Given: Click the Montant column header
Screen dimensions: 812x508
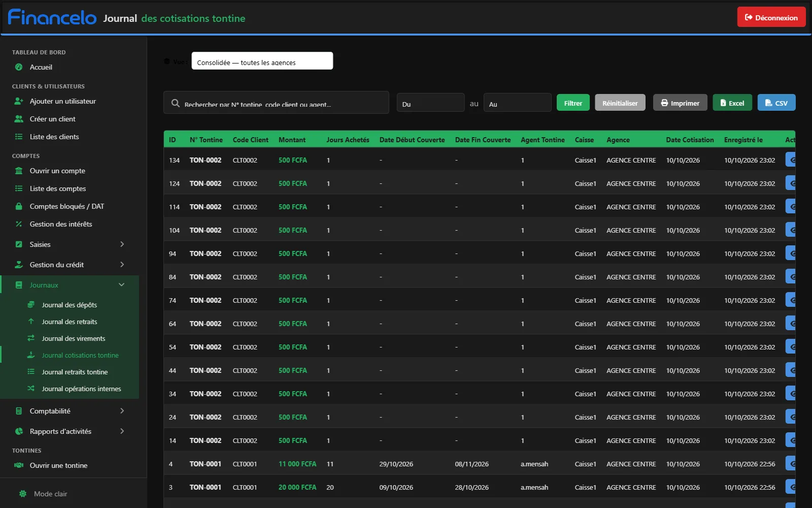Looking at the screenshot, I should [292, 140].
